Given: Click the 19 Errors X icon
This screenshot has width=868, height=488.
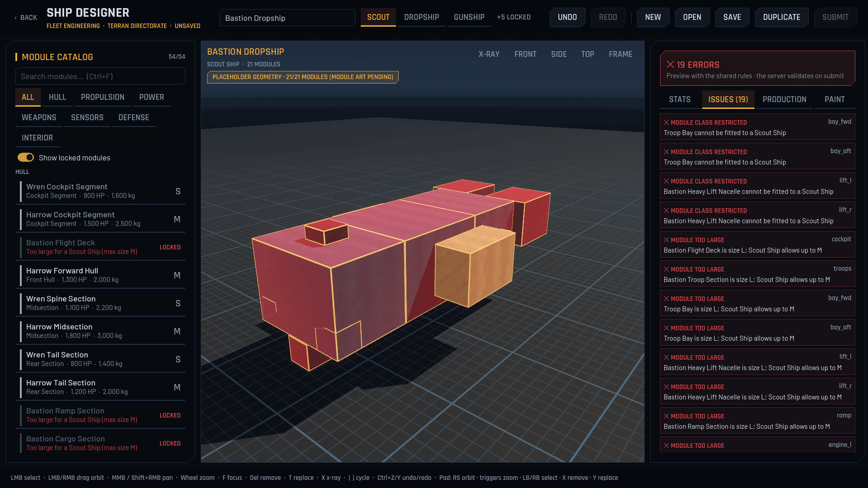Looking at the screenshot, I should pyautogui.click(x=670, y=65).
